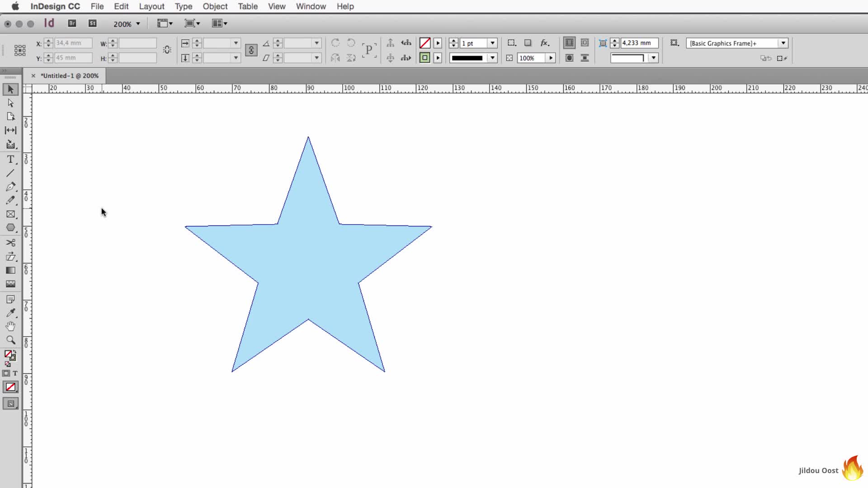Activate the Type tool
Image resolution: width=868 pixels, height=488 pixels.
click(10, 160)
